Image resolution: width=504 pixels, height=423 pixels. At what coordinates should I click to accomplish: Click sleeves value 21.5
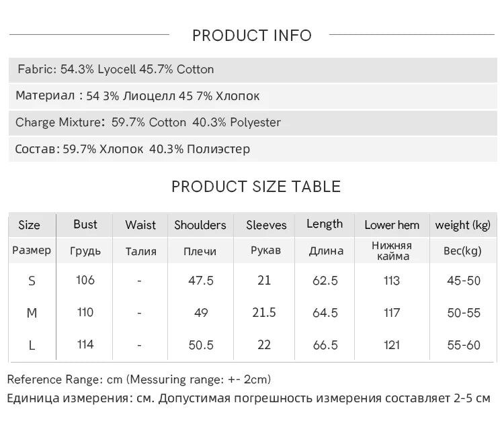pos(264,312)
